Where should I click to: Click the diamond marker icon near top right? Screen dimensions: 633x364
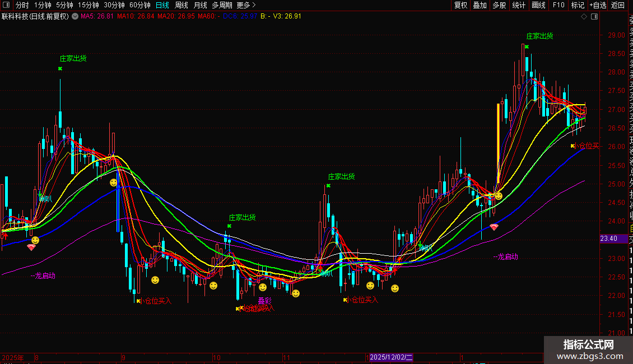(584, 17)
